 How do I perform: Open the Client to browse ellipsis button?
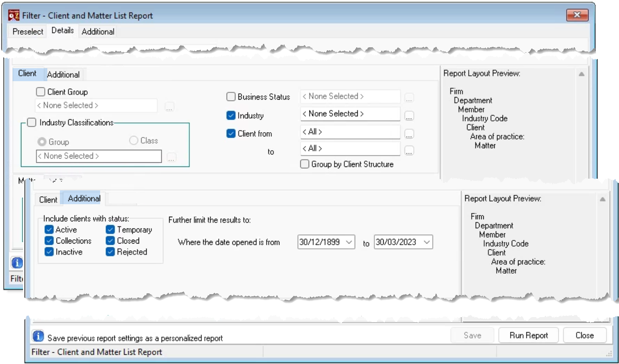[409, 151]
